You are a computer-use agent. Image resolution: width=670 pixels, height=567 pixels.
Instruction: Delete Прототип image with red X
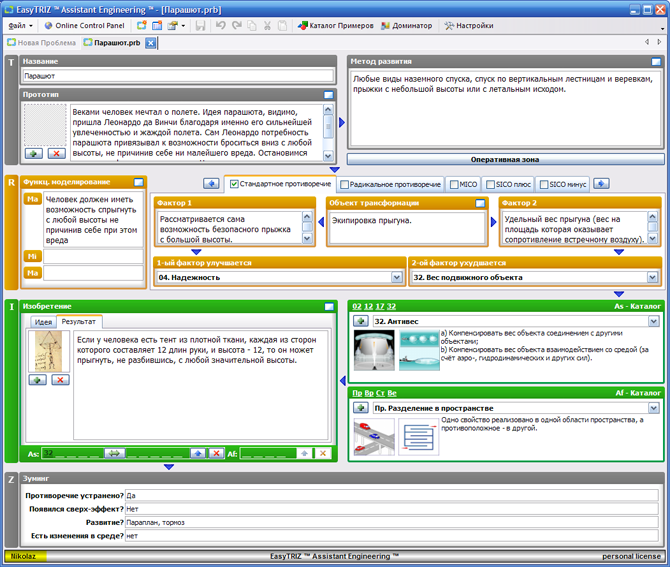pyautogui.click(x=56, y=153)
